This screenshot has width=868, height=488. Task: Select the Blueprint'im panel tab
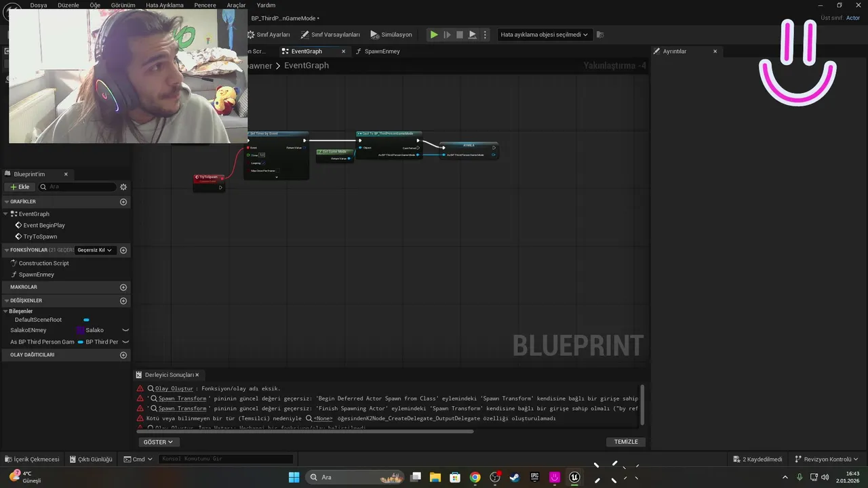(x=29, y=174)
